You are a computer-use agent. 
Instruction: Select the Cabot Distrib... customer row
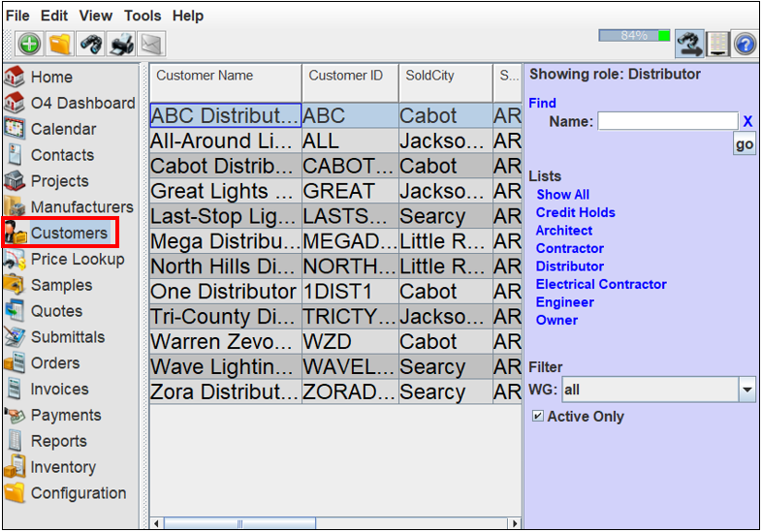pyautogui.click(x=335, y=166)
